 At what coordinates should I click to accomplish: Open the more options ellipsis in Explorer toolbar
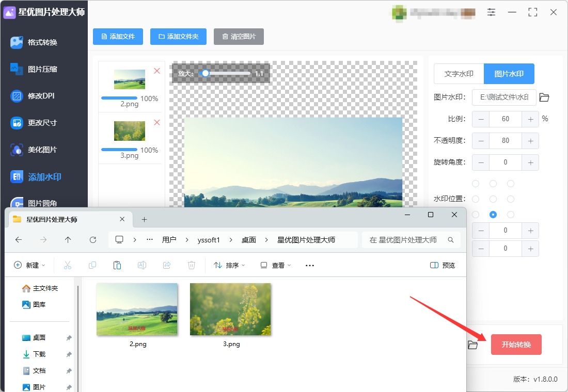pos(310,265)
